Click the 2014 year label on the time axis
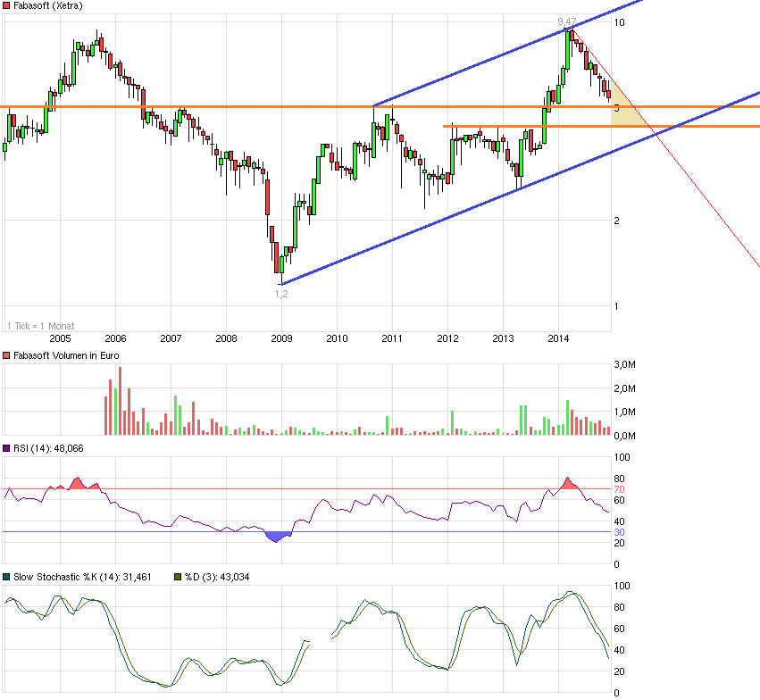This screenshot has height=700, width=760. tap(558, 338)
